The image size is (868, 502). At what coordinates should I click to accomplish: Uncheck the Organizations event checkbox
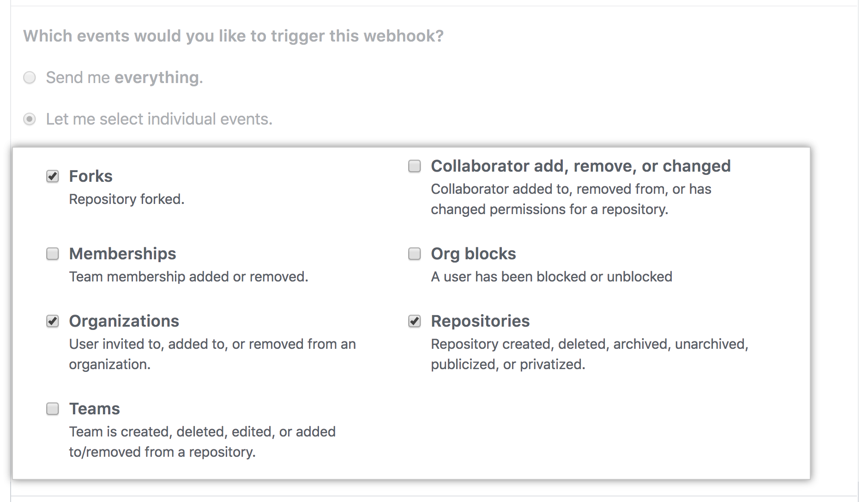[53, 321]
